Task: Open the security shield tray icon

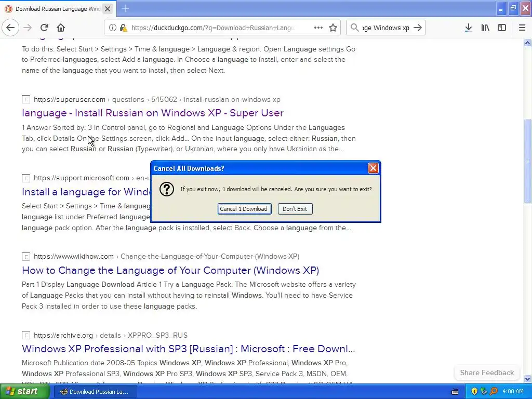Action: click(x=474, y=392)
